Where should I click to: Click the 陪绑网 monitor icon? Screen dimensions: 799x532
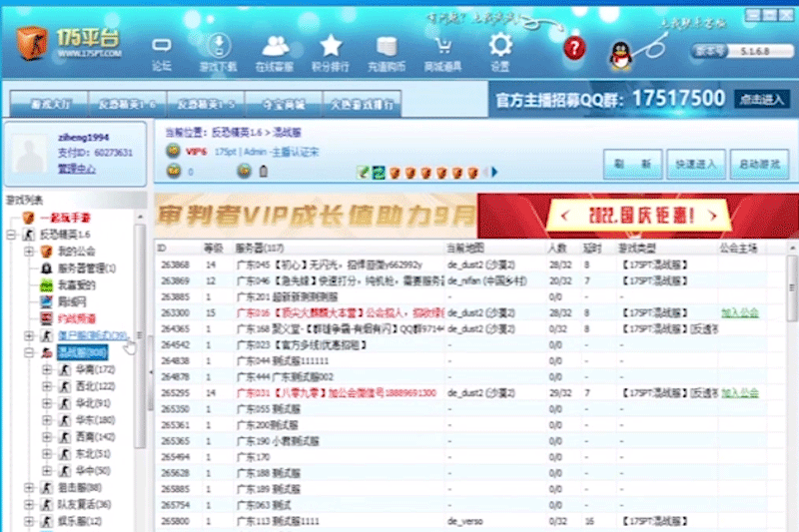click(x=46, y=301)
